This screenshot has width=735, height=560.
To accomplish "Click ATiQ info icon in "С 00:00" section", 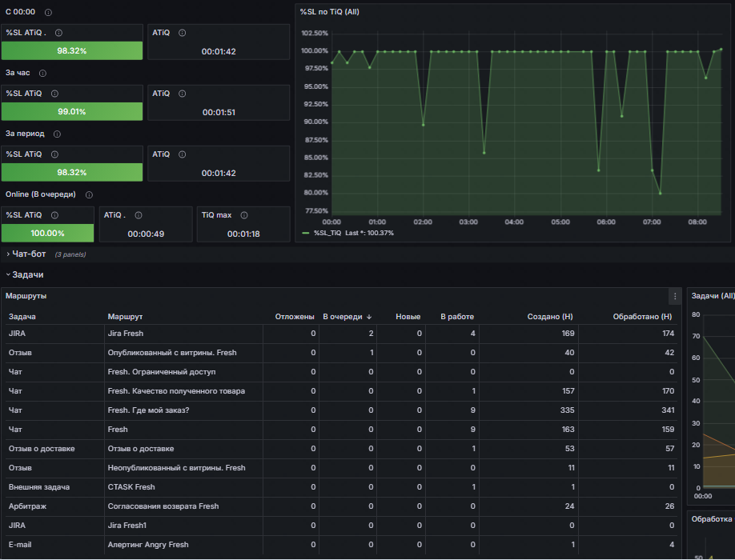I will (x=182, y=33).
